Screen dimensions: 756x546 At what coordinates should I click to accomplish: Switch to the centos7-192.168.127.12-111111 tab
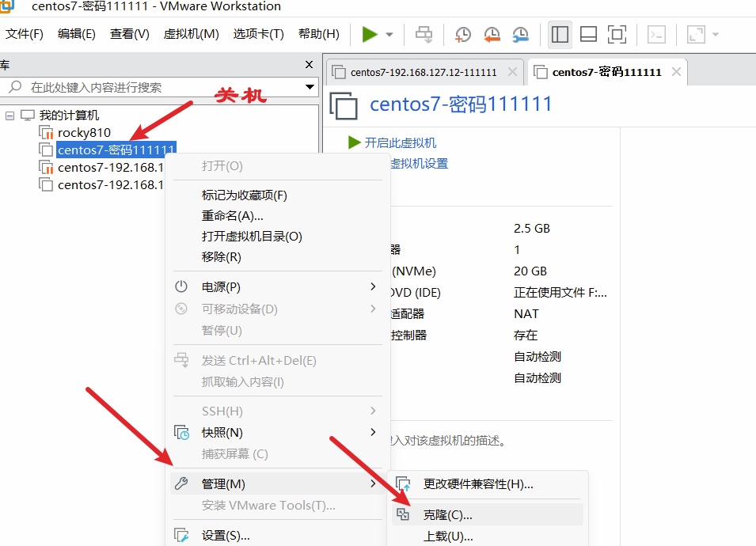[424, 72]
